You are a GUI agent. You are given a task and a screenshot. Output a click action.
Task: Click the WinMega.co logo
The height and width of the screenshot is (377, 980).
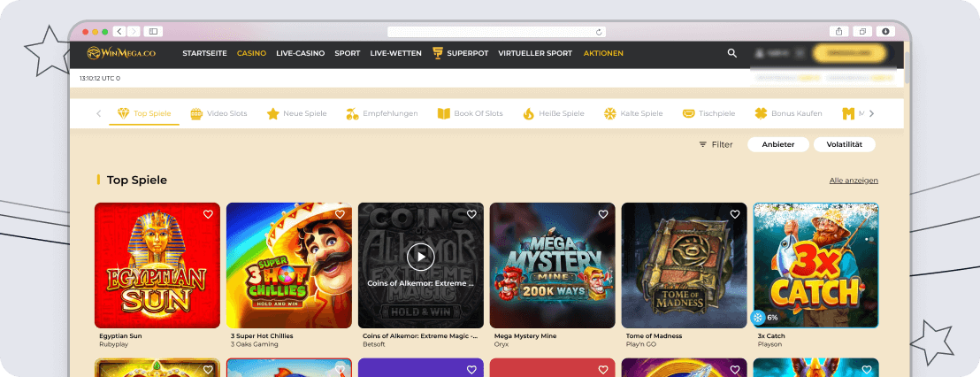pyautogui.click(x=121, y=54)
